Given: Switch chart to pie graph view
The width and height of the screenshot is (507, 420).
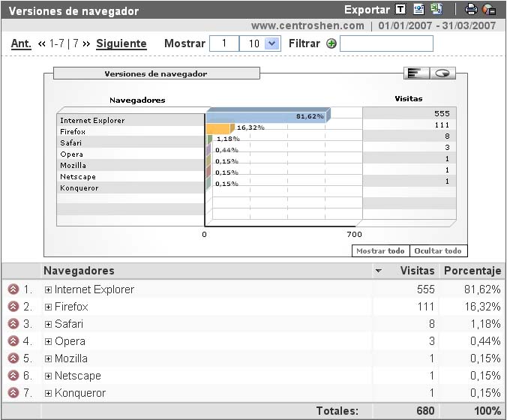Looking at the screenshot, I should [442, 73].
